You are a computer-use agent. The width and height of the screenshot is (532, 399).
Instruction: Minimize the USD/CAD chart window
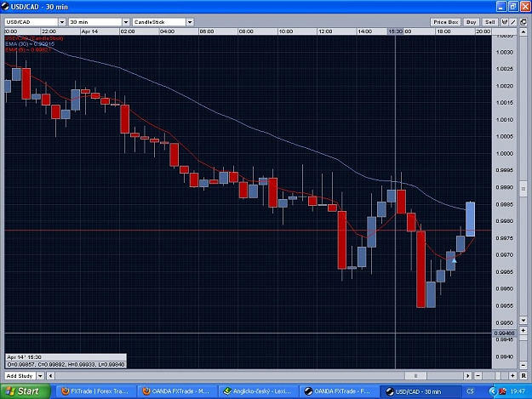pyautogui.click(x=501, y=7)
